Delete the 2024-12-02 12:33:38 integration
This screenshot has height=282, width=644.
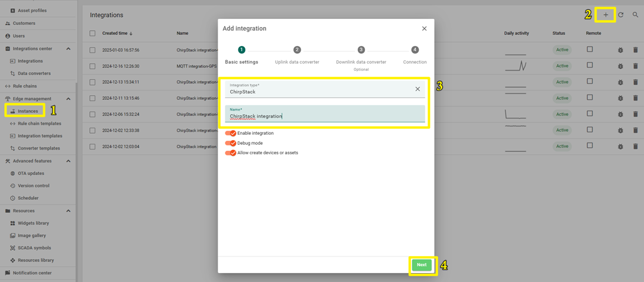coord(635,130)
